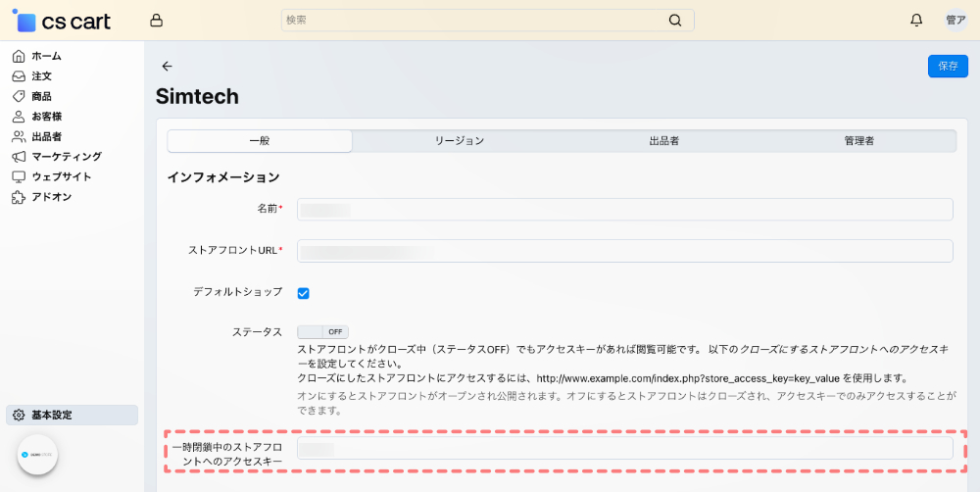Focus the storefront access key field
The image size is (980, 492).
point(625,449)
